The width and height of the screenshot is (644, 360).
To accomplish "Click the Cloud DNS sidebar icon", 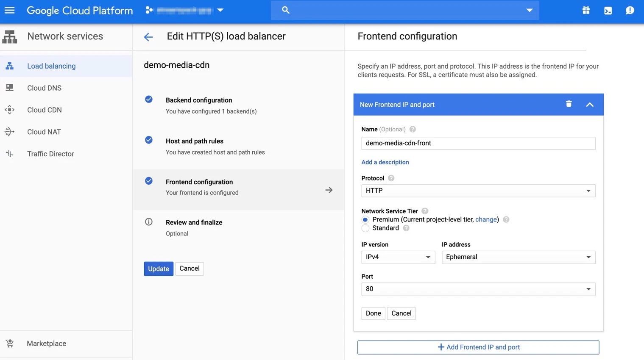I will tap(9, 88).
